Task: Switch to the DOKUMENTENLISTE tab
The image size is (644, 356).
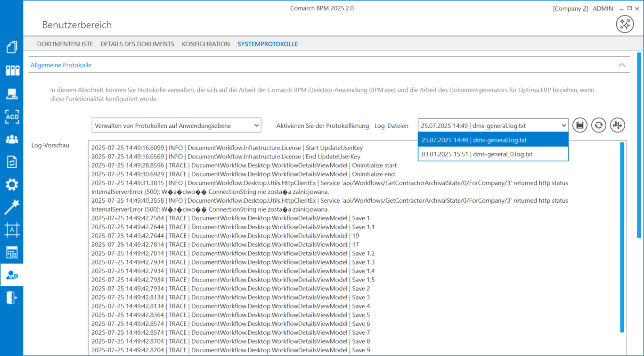Action: click(x=65, y=44)
